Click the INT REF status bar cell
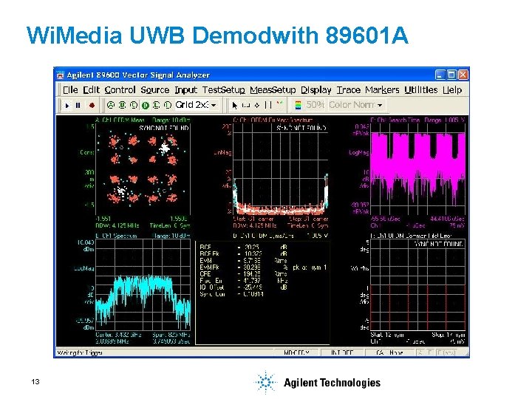The width and height of the screenshot is (532, 399). point(342,353)
